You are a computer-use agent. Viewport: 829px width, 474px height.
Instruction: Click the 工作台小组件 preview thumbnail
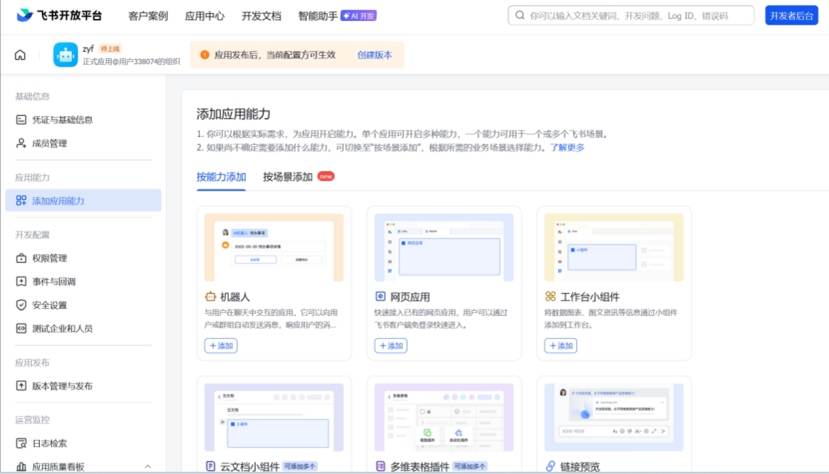point(614,247)
